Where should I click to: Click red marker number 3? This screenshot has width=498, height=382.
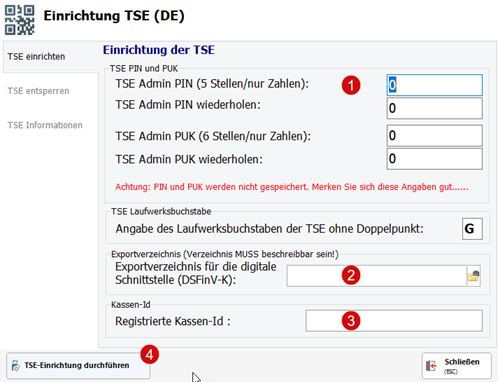(351, 321)
